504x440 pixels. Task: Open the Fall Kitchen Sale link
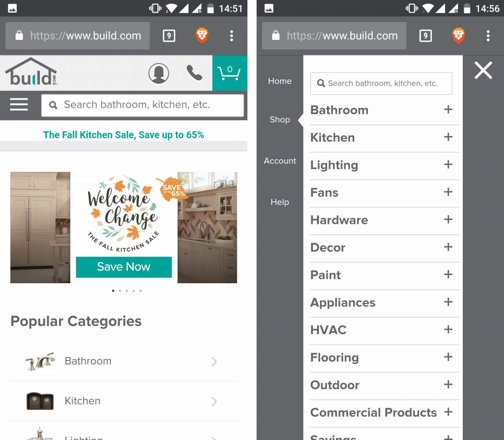tap(123, 135)
